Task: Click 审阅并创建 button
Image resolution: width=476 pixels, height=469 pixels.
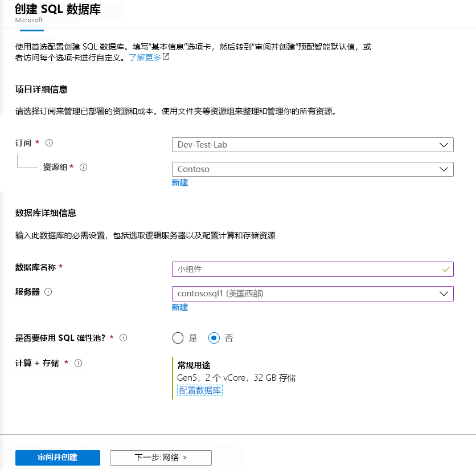Action: coord(58,458)
